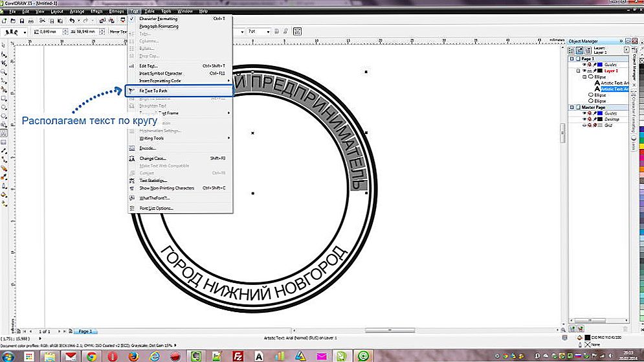Image resolution: width=644 pixels, height=362 pixels.
Task: Click the object width field showing 98,948 mm
Action: 87,32
